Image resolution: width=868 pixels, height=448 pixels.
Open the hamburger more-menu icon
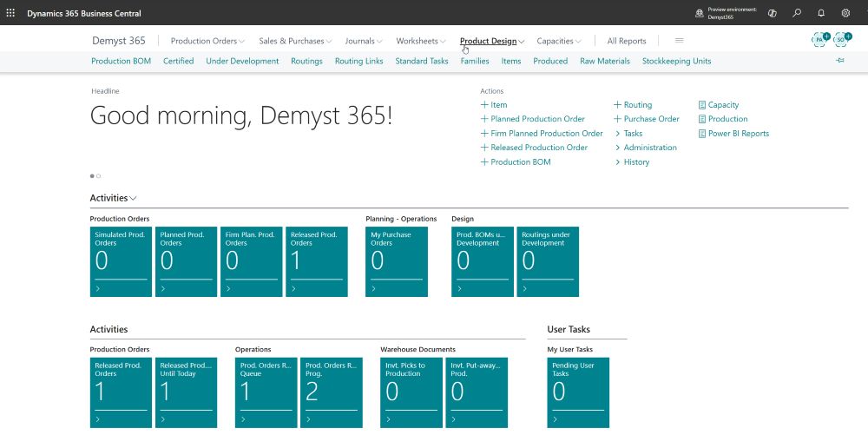680,41
